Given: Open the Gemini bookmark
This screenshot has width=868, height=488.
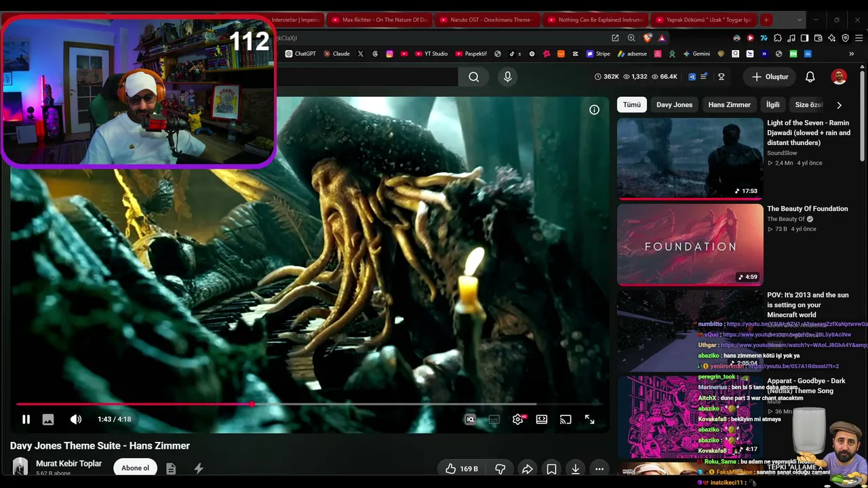Looking at the screenshot, I should tap(696, 54).
